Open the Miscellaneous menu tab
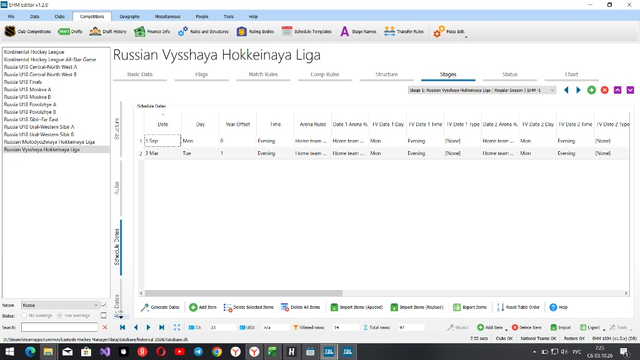Viewport: 640px width, 360px height. pyautogui.click(x=167, y=16)
